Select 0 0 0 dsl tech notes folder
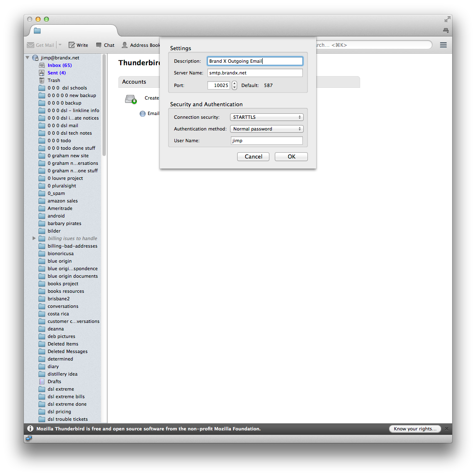The height and width of the screenshot is (476, 476). click(69, 133)
